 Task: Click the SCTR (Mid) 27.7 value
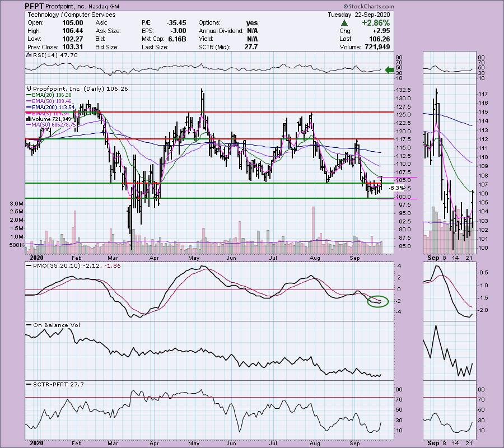click(x=251, y=47)
